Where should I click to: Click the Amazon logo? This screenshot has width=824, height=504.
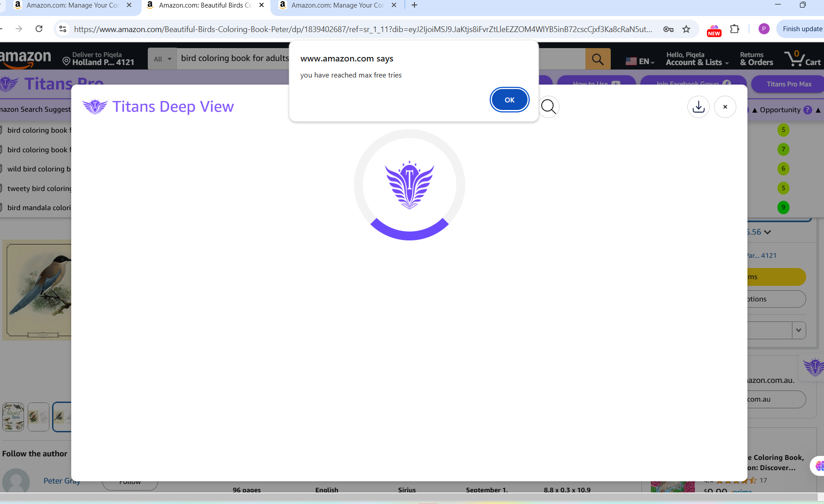[25, 59]
